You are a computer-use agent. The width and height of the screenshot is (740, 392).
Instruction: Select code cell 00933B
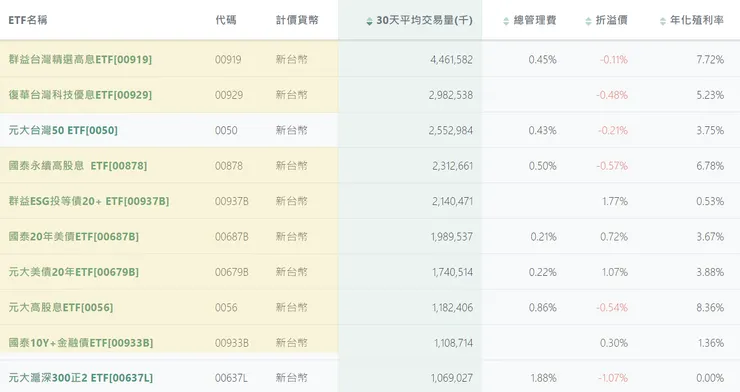pyautogui.click(x=232, y=342)
